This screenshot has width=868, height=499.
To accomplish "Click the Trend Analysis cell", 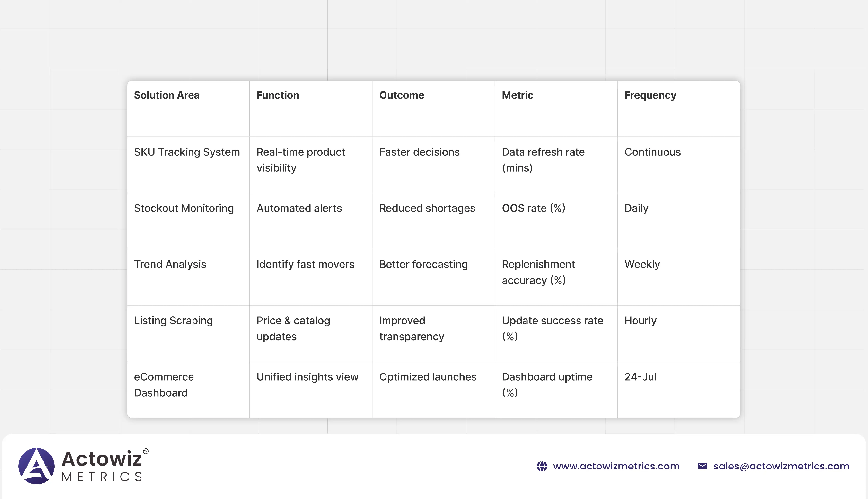I will click(x=170, y=265).
